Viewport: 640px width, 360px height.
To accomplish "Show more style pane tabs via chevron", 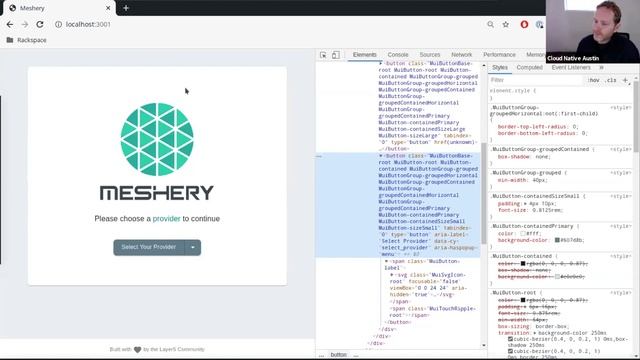I will click(x=601, y=68).
